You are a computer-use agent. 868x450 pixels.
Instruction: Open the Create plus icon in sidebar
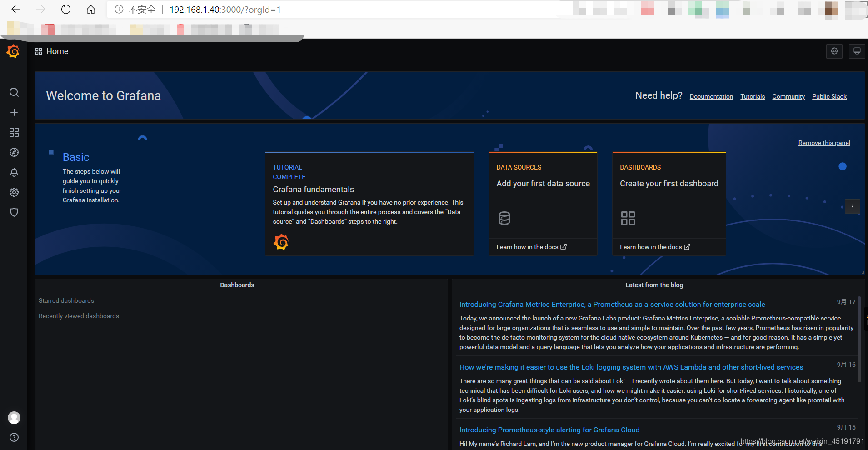click(x=14, y=112)
